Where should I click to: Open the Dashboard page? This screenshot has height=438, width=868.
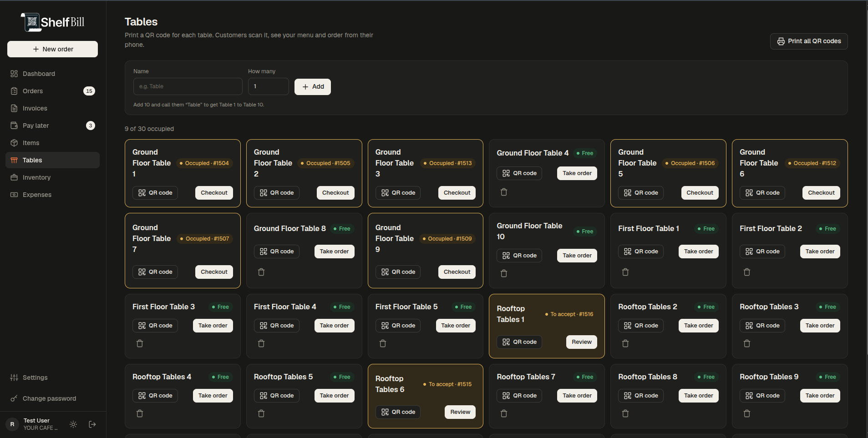click(52, 74)
